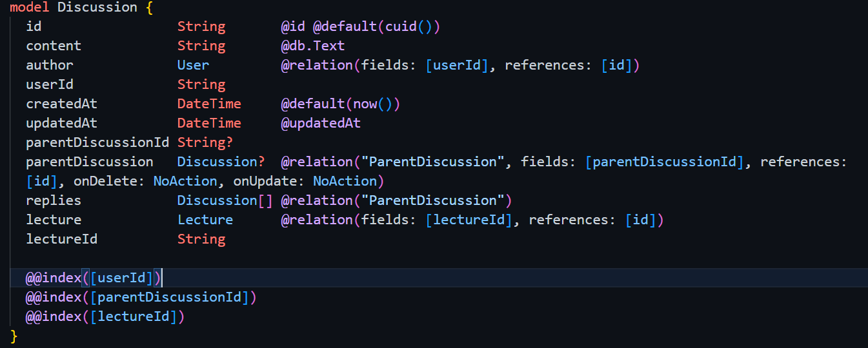Click the 'User' type of author field
Image resolution: width=868 pixels, height=348 pixels.
click(193, 65)
